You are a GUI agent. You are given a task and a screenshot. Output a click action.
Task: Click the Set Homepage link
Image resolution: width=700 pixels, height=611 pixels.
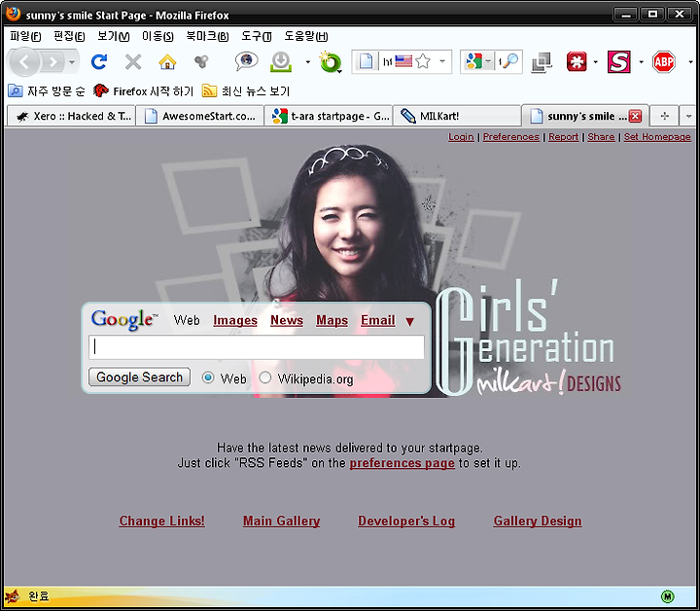click(657, 136)
